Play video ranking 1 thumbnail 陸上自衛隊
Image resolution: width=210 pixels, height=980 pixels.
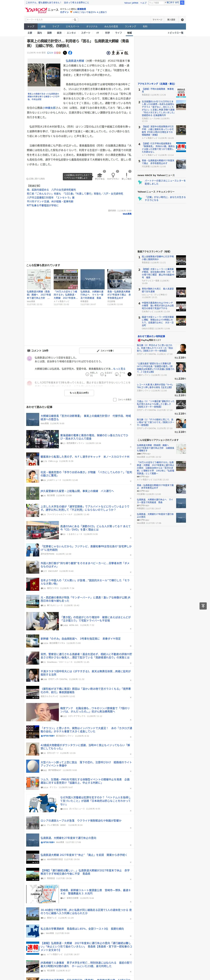click(181, 260)
